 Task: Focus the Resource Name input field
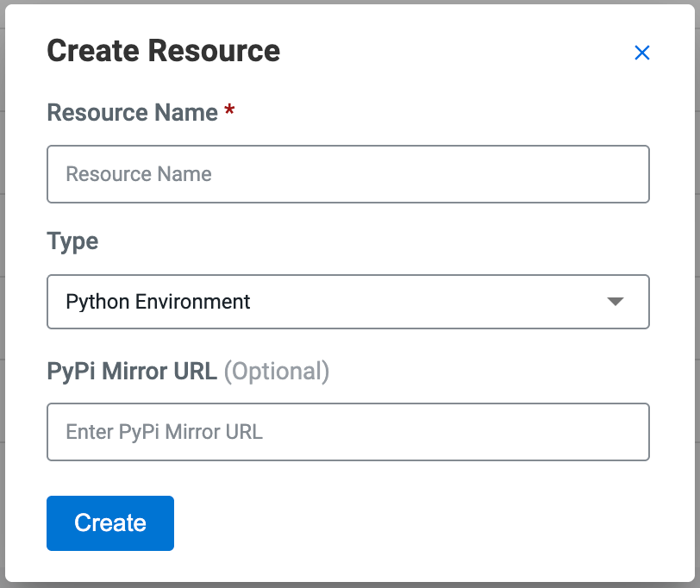point(347,174)
